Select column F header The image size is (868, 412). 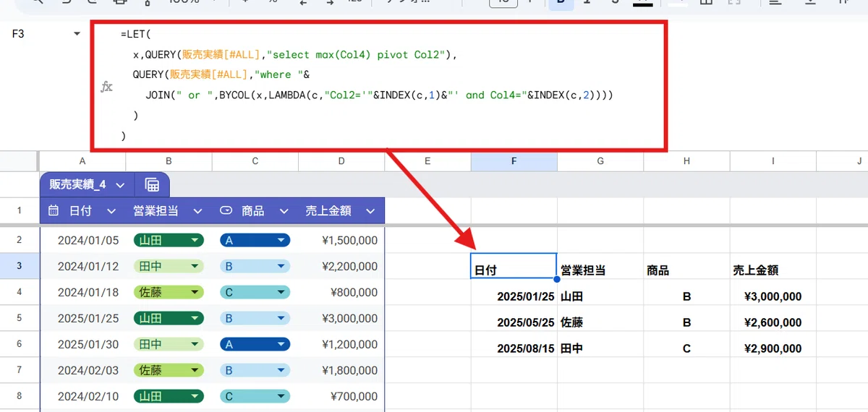pos(514,161)
